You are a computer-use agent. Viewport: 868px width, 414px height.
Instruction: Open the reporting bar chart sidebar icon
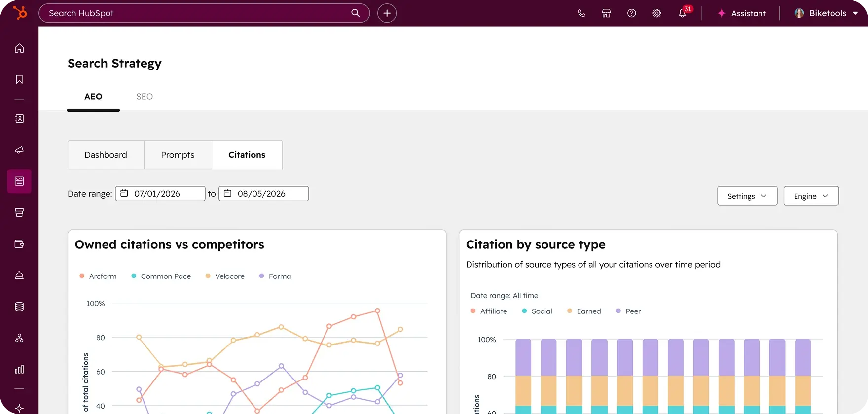coord(19,369)
